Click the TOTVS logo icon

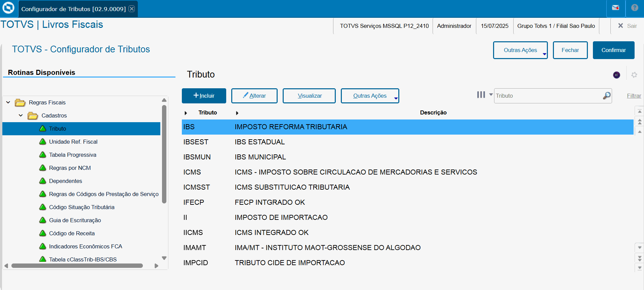(8, 8)
